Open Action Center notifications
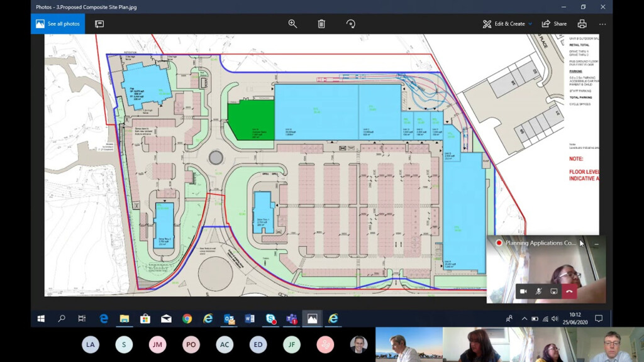 pos(599,319)
